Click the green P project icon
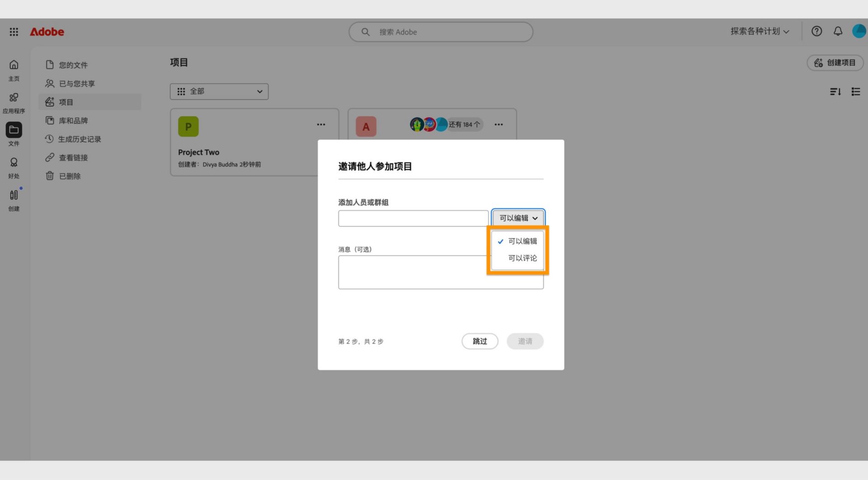This screenshot has width=868, height=480. (x=189, y=127)
